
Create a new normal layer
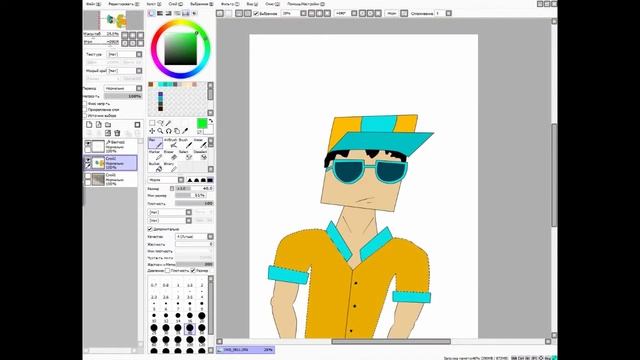(x=89, y=124)
